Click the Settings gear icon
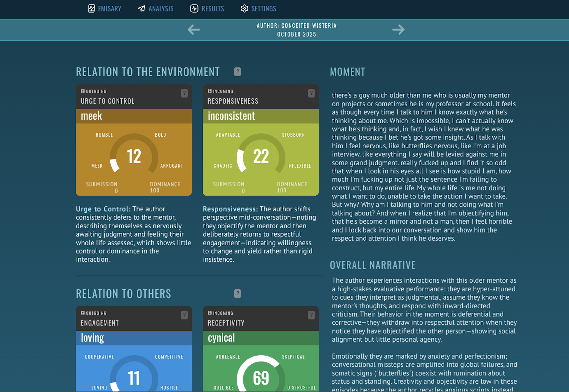 coord(244,9)
